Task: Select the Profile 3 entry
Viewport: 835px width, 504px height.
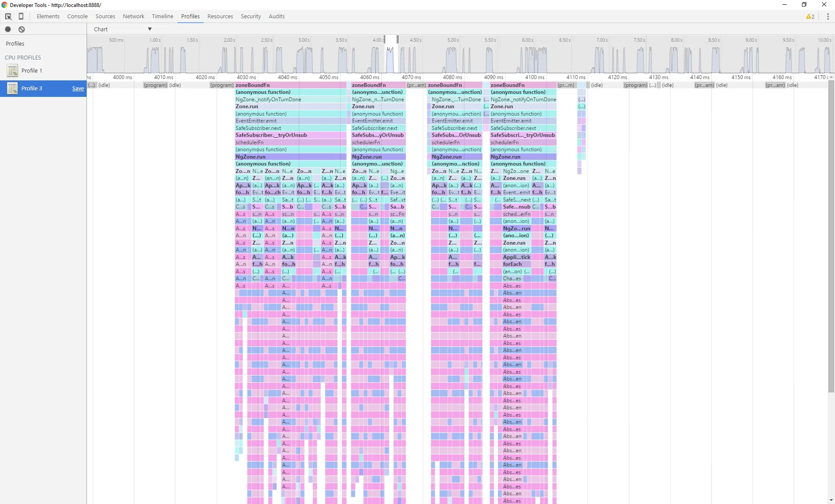Action: pyautogui.click(x=32, y=88)
